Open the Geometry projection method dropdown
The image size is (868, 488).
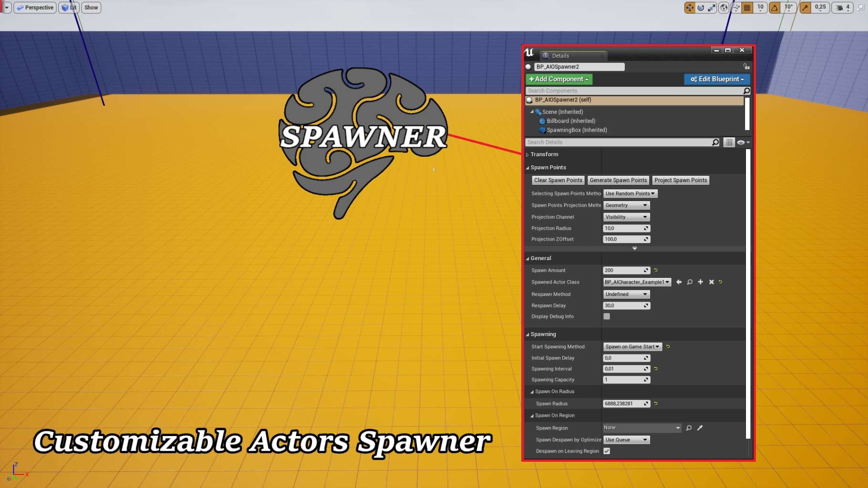tap(626, 205)
